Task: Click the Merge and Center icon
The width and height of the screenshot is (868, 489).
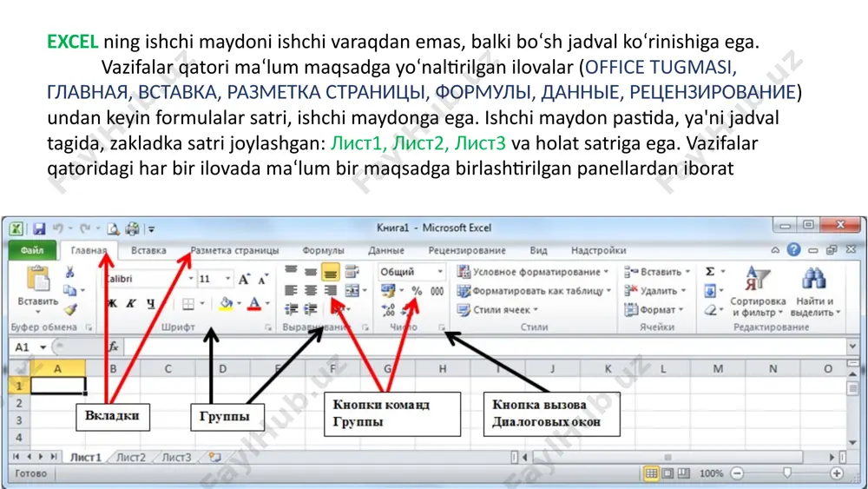Action: pos(352,290)
